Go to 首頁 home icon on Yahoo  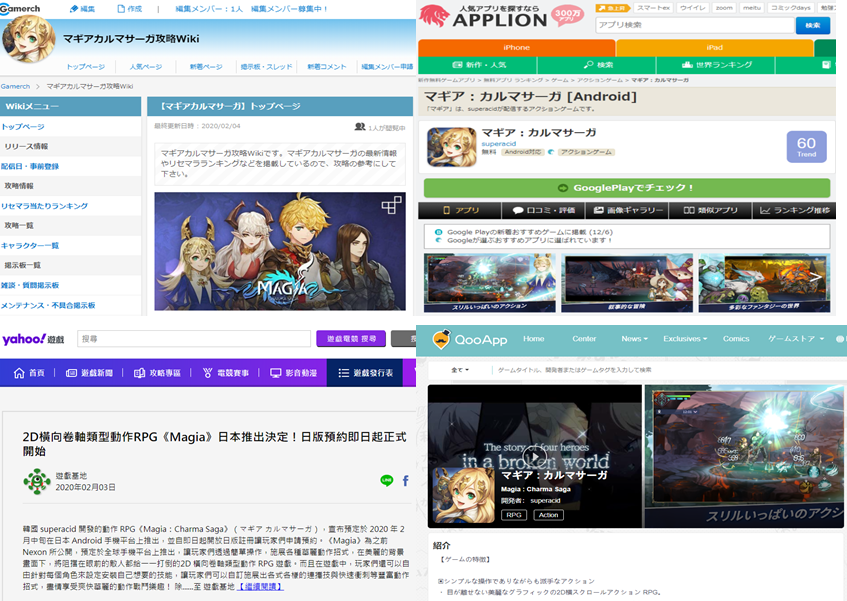click(x=19, y=373)
